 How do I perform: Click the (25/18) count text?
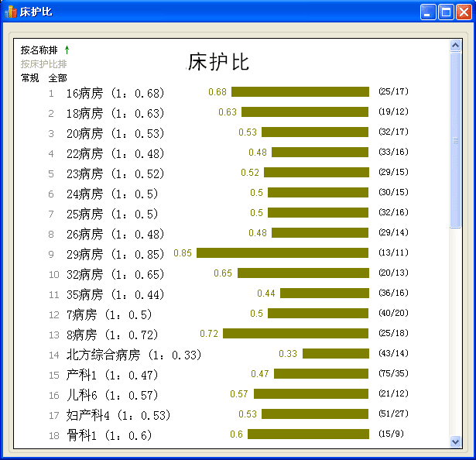(x=393, y=333)
